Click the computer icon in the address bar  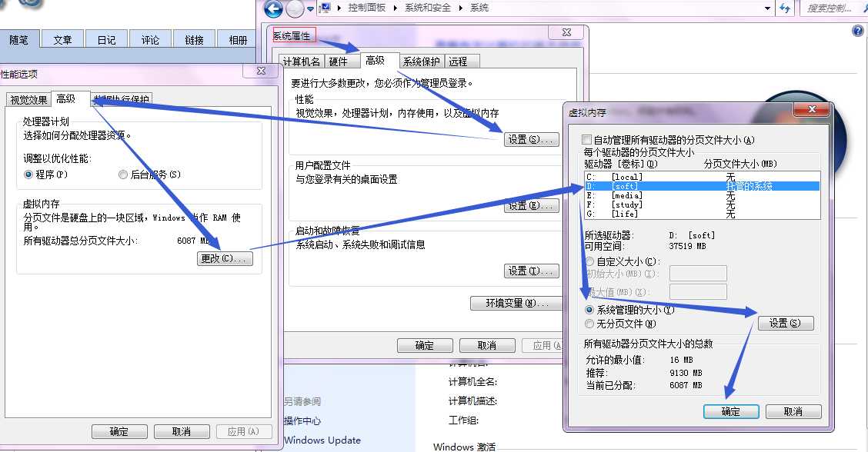click(325, 8)
